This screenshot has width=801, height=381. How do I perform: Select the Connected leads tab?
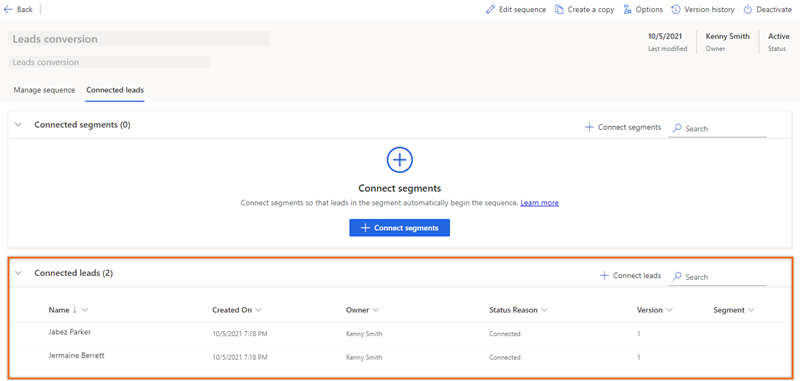coord(115,90)
